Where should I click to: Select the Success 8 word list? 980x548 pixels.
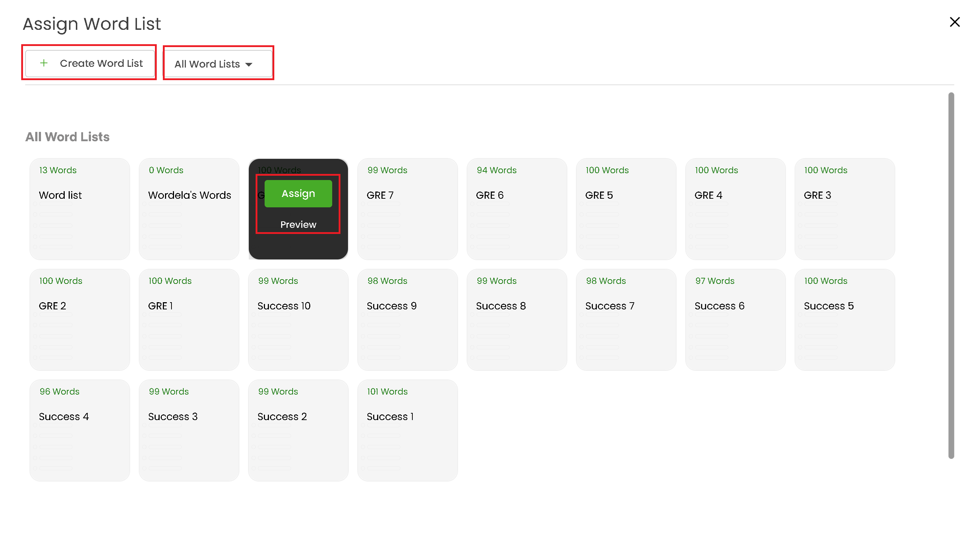(x=516, y=319)
